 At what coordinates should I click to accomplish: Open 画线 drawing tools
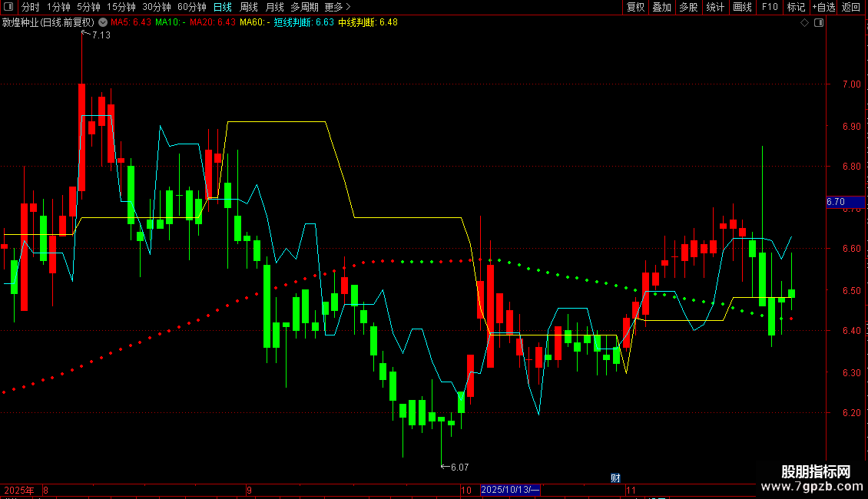click(742, 7)
